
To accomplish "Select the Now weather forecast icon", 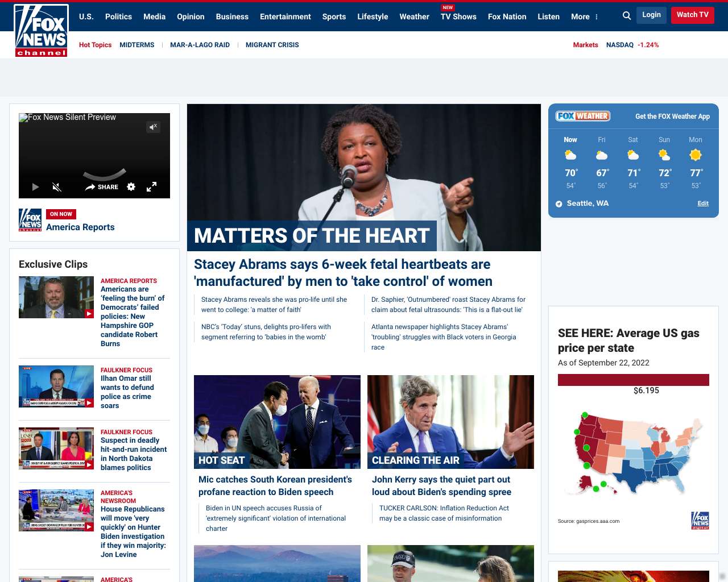I will tap(570, 155).
